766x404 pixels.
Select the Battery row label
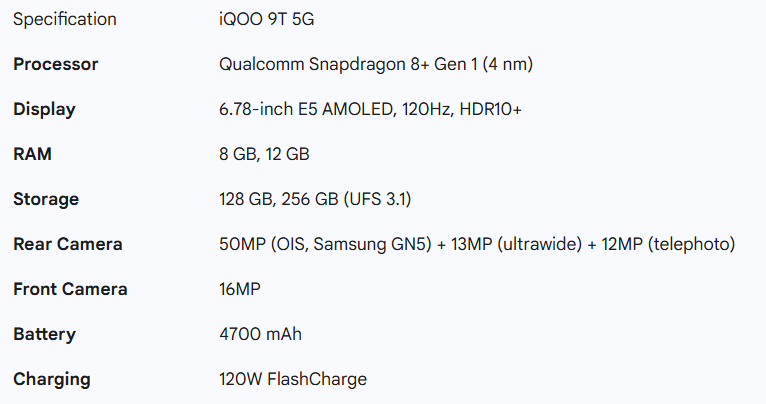tap(44, 334)
